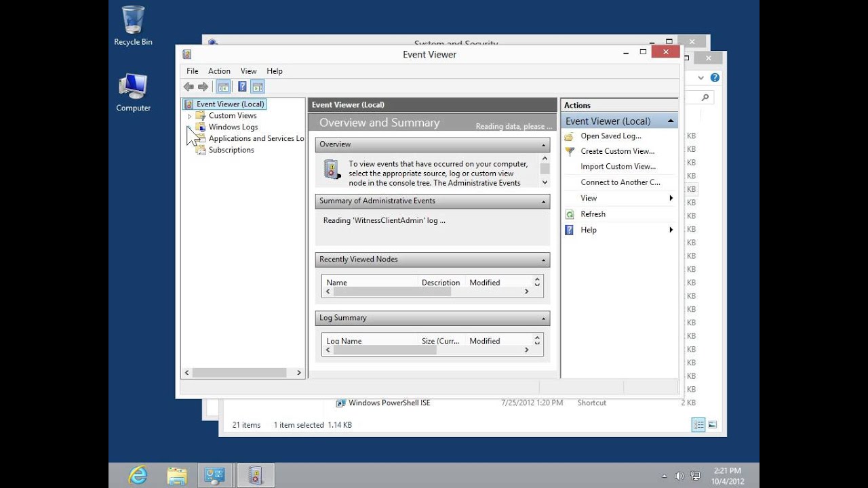Click Log Summary horizontal scrollbar left arrow

(x=328, y=350)
